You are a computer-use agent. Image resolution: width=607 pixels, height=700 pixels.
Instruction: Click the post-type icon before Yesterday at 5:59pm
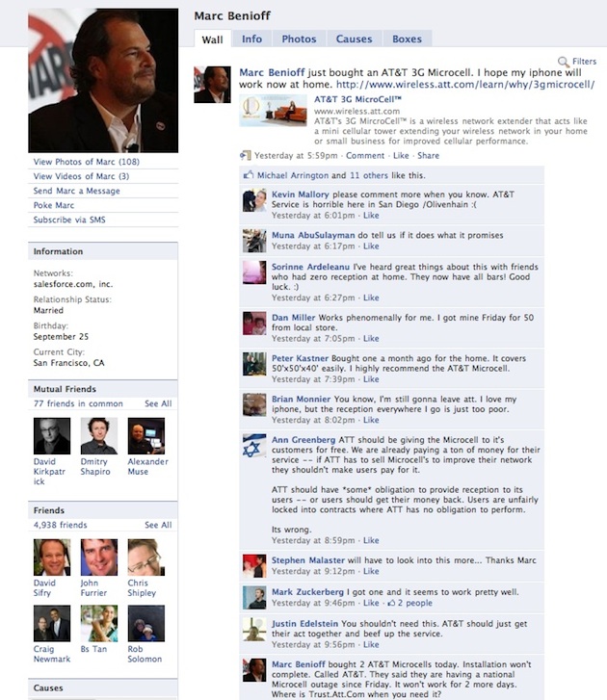(x=246, y=155)
